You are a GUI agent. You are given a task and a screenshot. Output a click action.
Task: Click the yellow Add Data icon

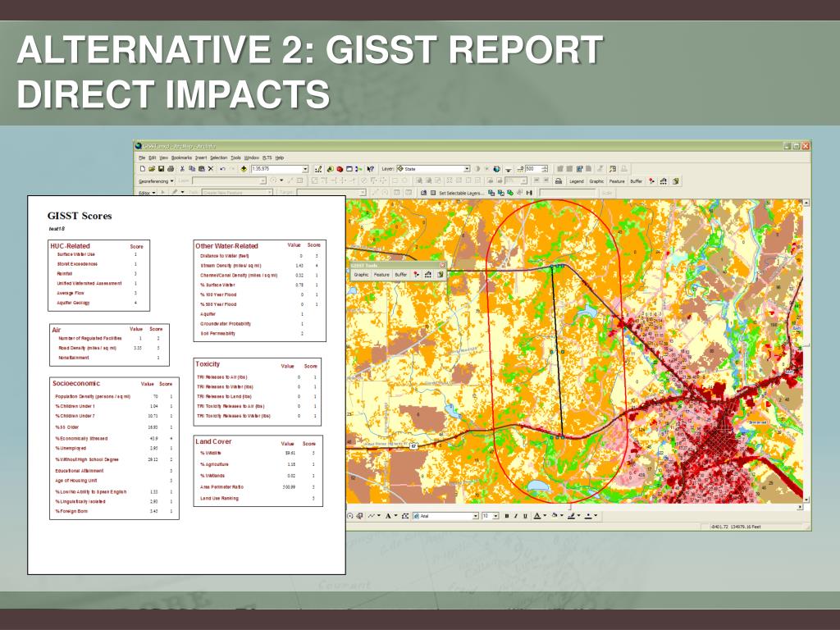point(244,169)
